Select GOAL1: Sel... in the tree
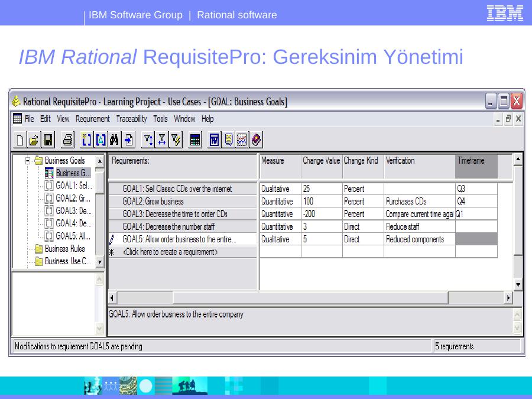532x399 pixels. 69,186
